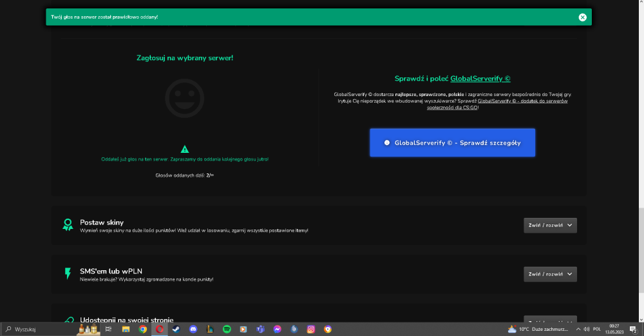Screen dimensions: 644x336
Task: Switch to Opera browser in taskbar
Action: [x=159, y=329]
